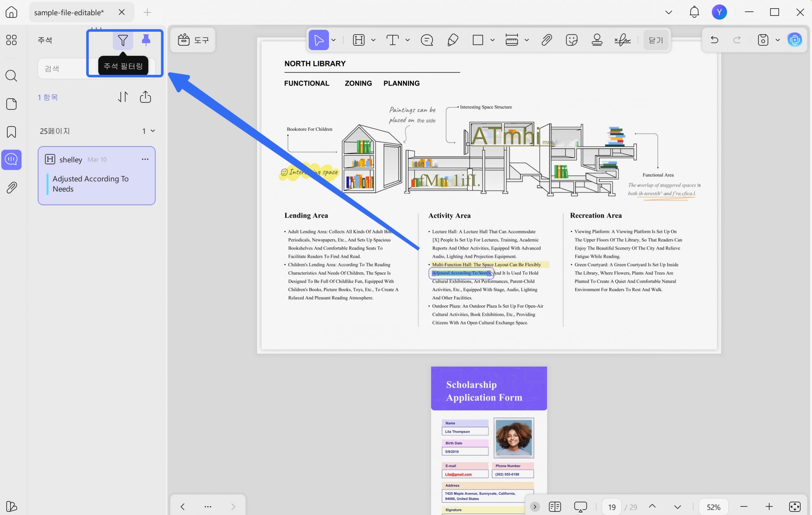Viewport: 812px width, 515px height.
Task: Select the text comment T tool
Action: [392, 40]
